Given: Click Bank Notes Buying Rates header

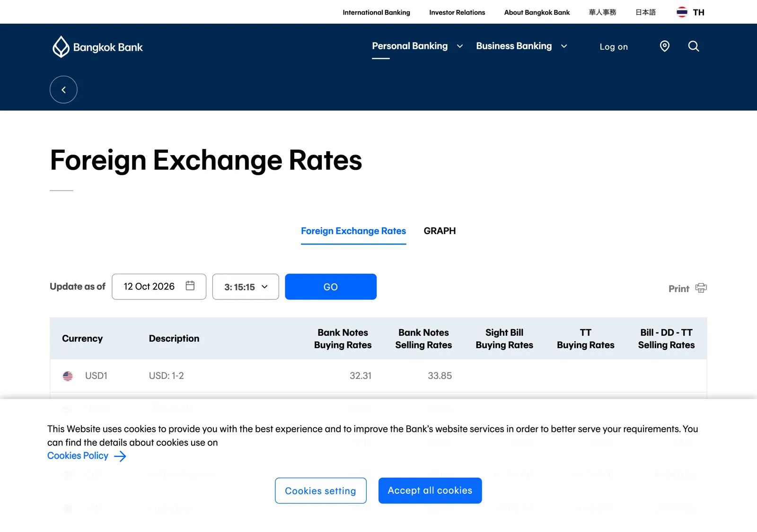Looking at the screenshot, I should point(343,339).
